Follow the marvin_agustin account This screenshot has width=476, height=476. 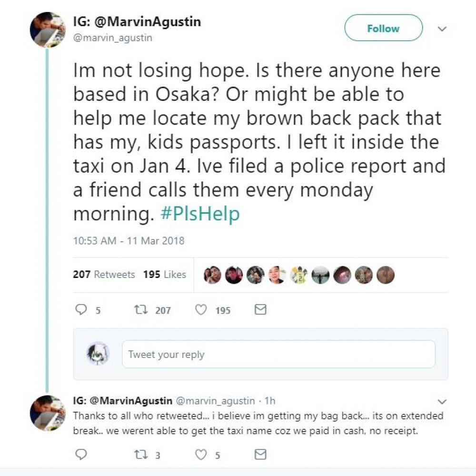point(383,28)
